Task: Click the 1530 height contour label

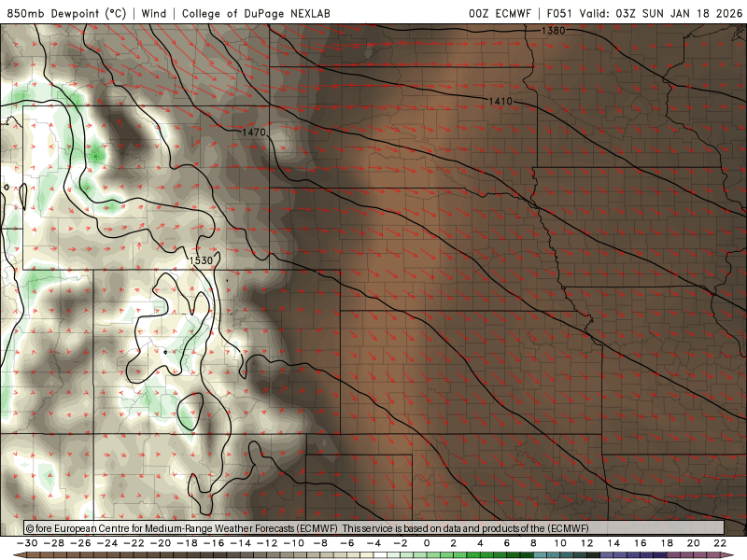Action: coord(201,260)
